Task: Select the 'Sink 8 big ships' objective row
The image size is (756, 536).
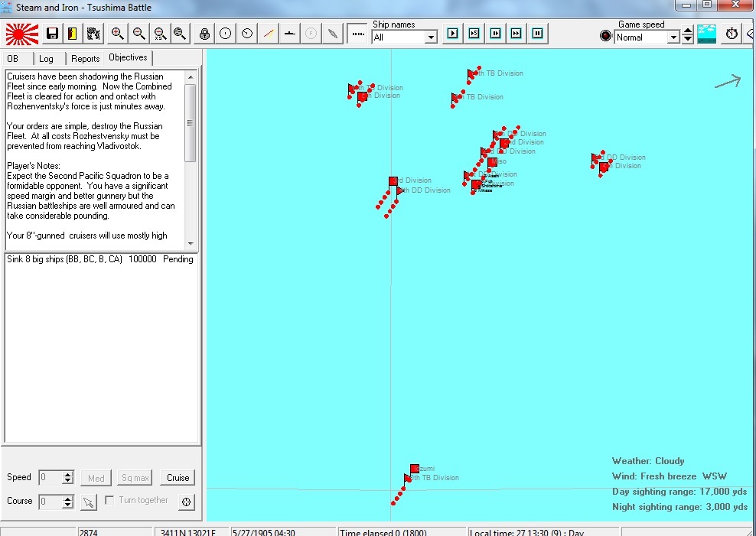Action: (x=100, y=259)
